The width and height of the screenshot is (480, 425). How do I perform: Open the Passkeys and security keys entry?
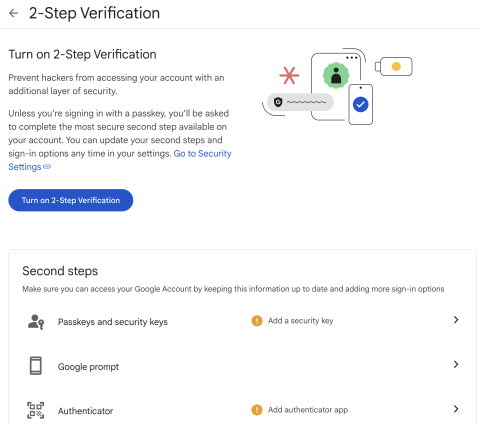242,321
